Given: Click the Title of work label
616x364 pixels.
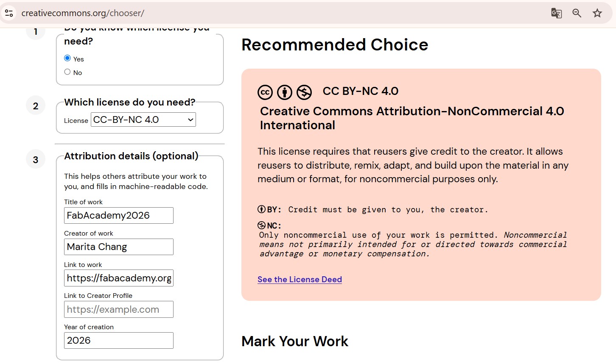Looking at the screenshot, I should click(83, 202).
